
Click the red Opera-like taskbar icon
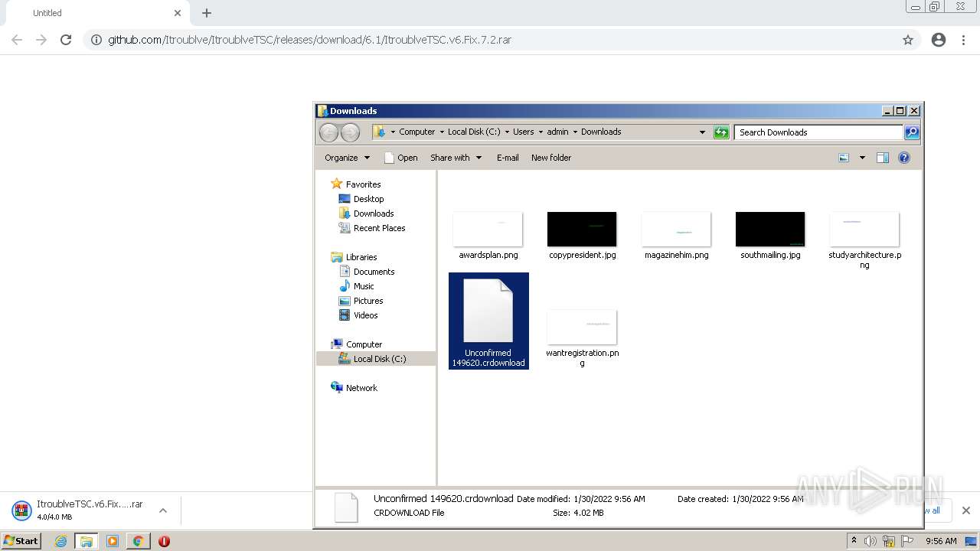164,541
